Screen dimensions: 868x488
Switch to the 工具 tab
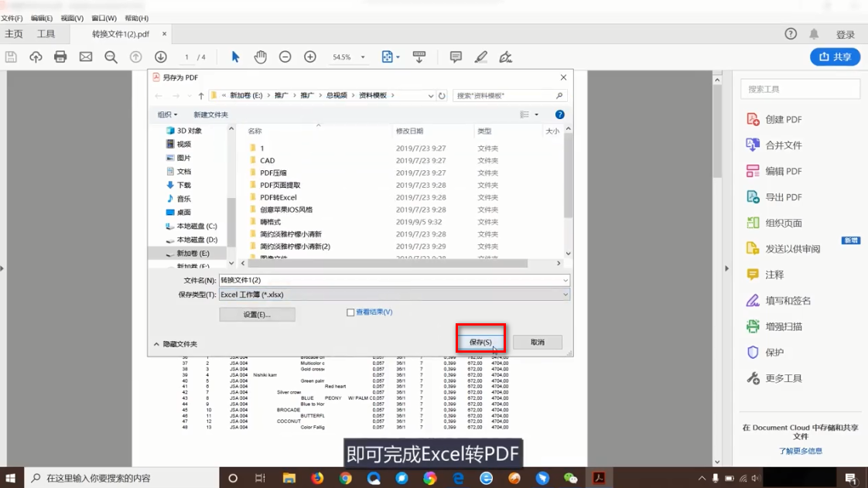coord(46,34)
